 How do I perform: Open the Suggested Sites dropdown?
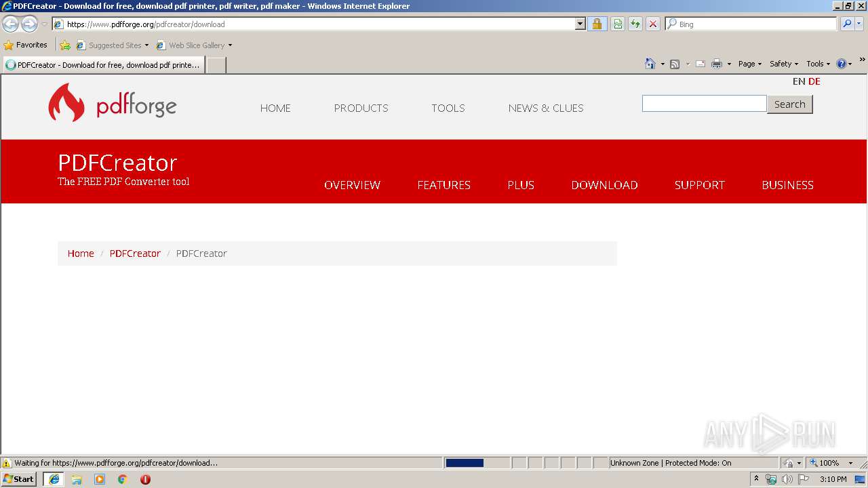coord(113,45)
